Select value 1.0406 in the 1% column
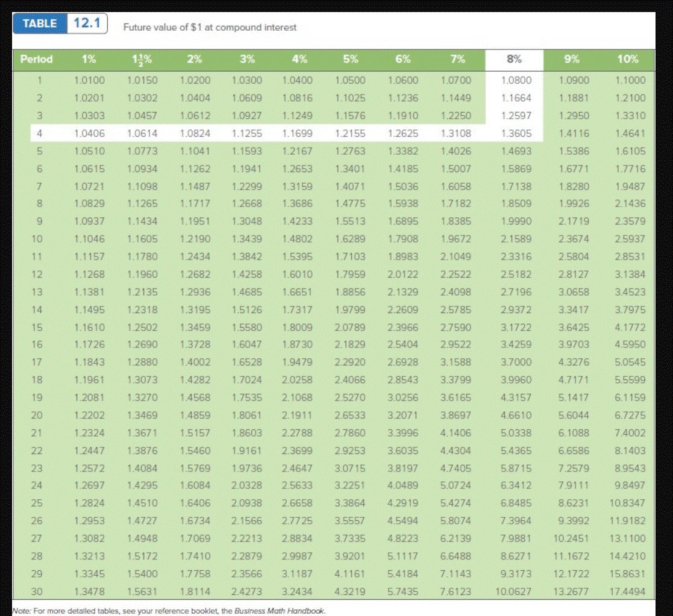Image resolution: width=673 pixels, height=616 pixels. pos(89,134)
